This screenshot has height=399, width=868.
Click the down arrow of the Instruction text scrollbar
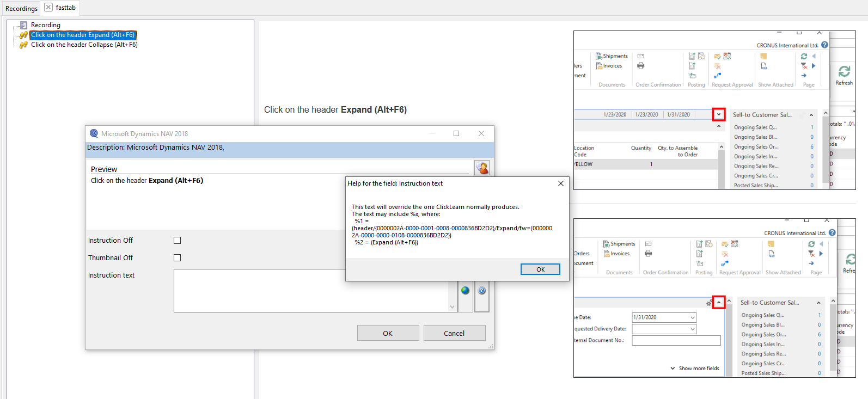point(452,307)
